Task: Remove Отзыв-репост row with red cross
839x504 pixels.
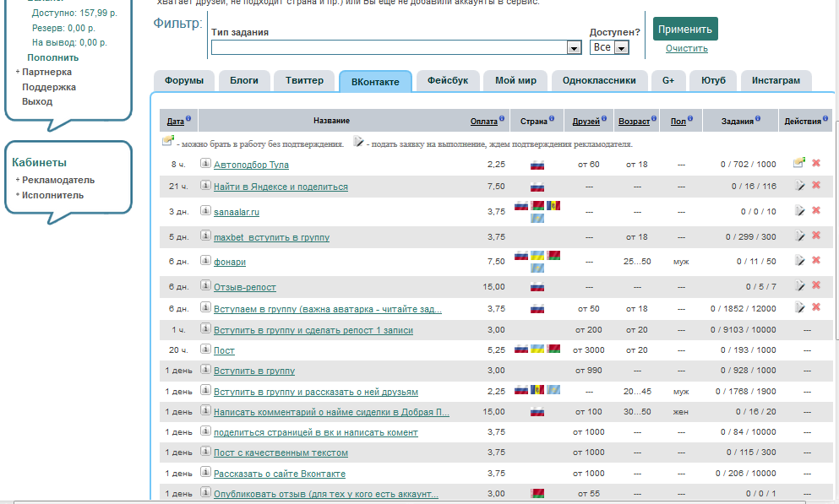Action: (x=816, y=285)
